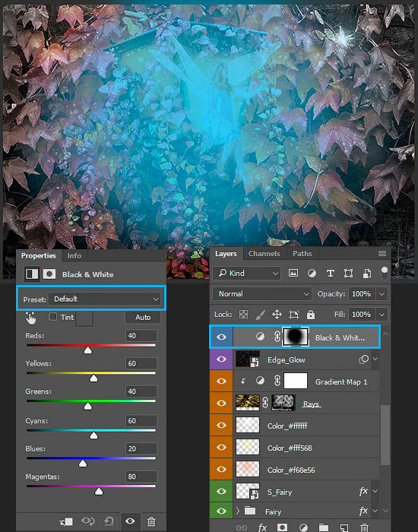Add layer mask icon at Layers bottom
The width and height of the screenshot is (418, 532).
pyautogui.click(x=282, y=527)
